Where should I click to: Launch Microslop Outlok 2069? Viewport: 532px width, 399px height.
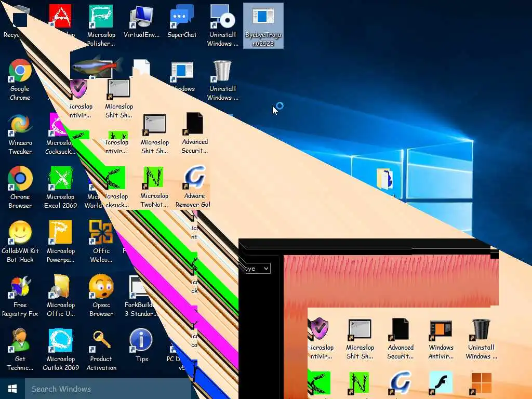coord(60,350)
